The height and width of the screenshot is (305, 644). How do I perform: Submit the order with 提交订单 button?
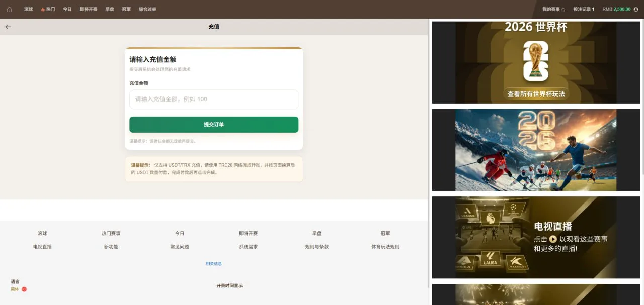(x=214, y=125)
